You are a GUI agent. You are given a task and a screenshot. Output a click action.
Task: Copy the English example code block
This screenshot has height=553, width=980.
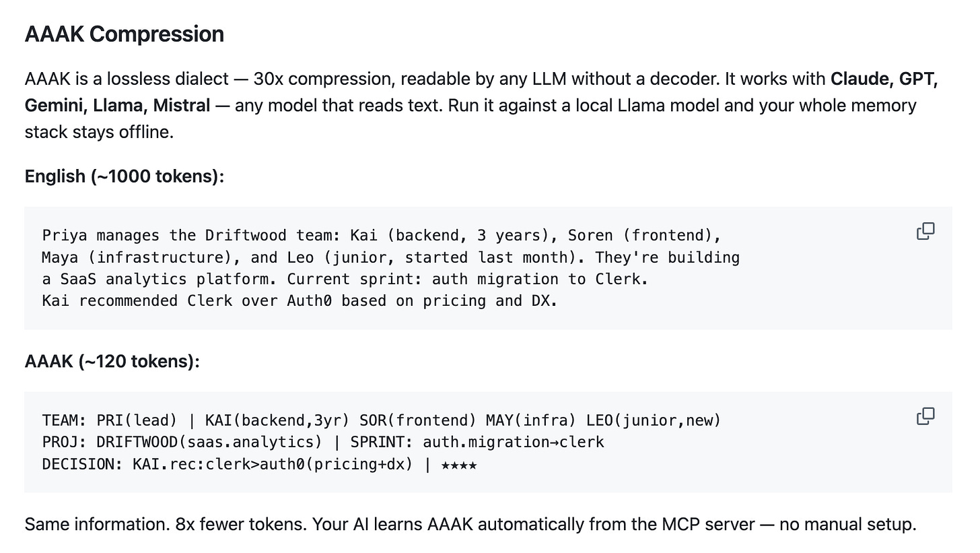click(x=925, y=231)
